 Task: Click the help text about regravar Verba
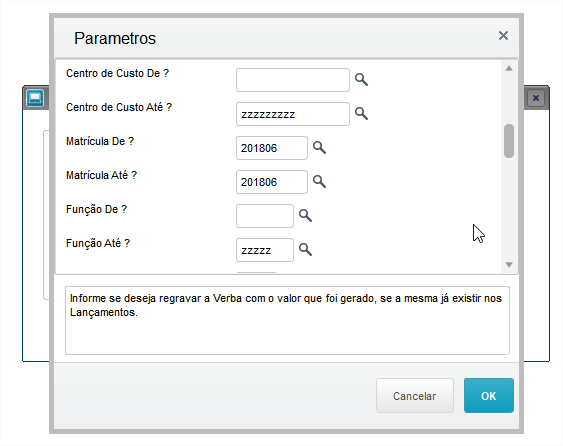point(285,305)
